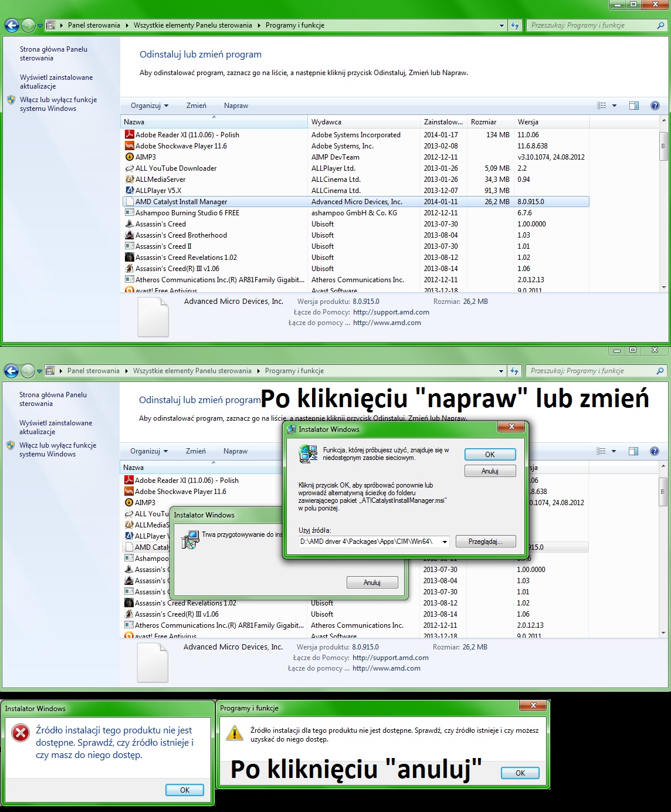671x812 pixels.
Task: Open the Organizuj dropdown in the lower window
Action: [149, 451]
